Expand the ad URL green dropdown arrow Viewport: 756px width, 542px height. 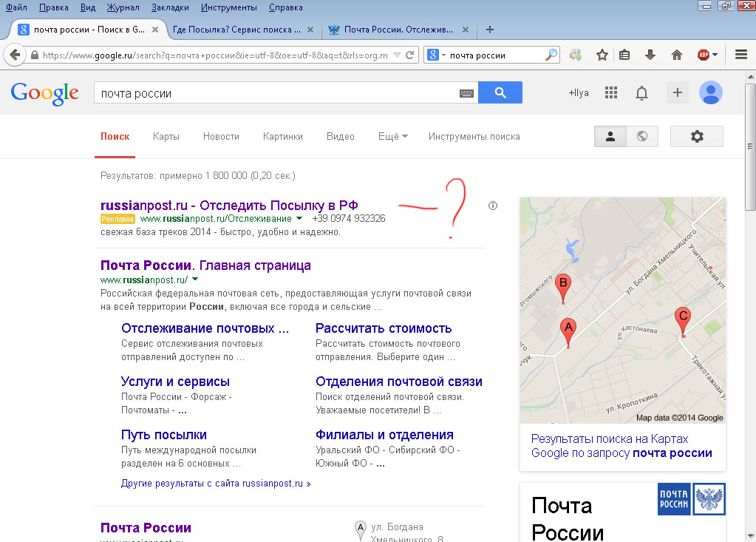tap(299, 218)
